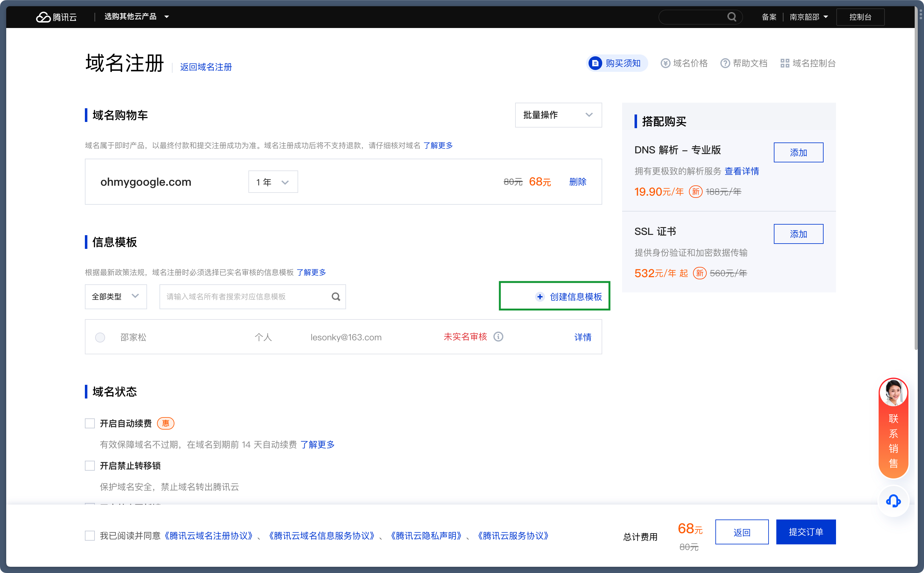Image resolution: width=924 pixels, height=573 pixels.
Task: Click the search magnifier in top bar
Action: pos(731,17)
